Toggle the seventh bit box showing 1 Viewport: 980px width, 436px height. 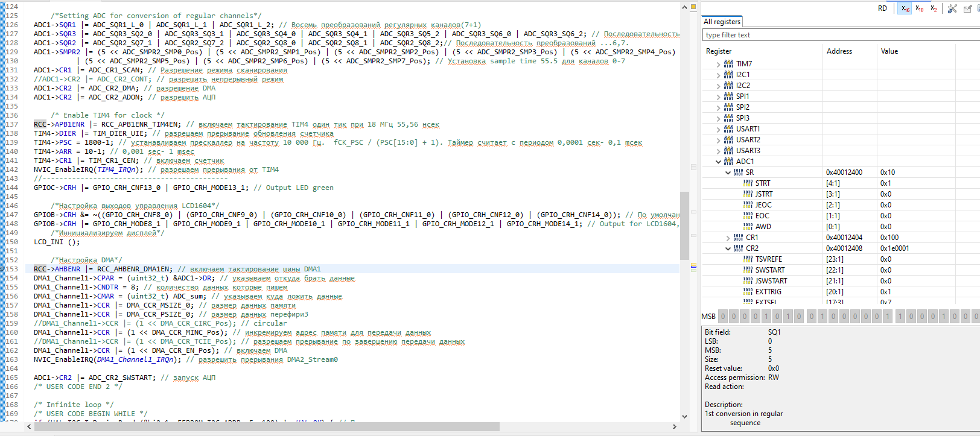[788, 316]
